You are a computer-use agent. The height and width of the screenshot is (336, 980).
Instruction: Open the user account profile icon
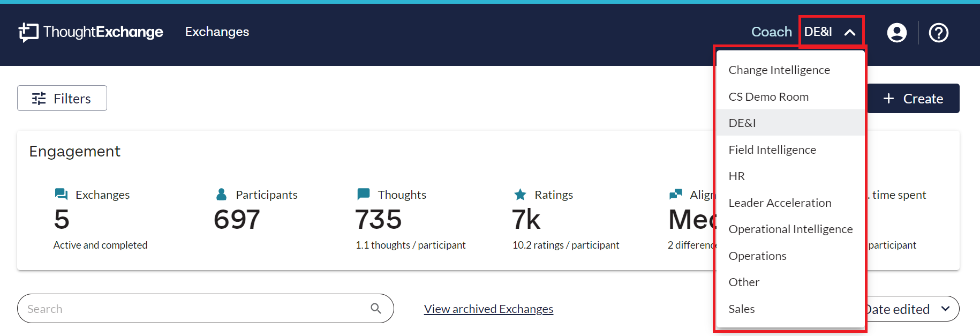coord(896,33)
